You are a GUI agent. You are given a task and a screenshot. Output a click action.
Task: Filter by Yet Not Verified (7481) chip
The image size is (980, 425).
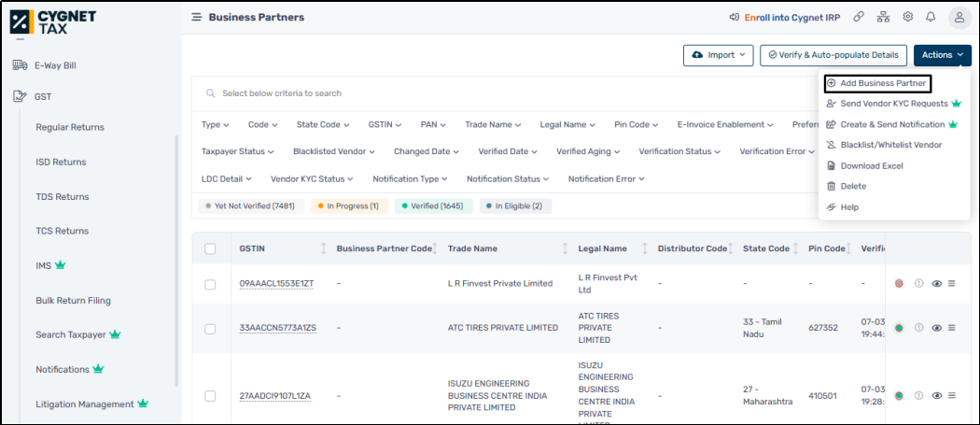pyautogui.click(x=251, y=205)
